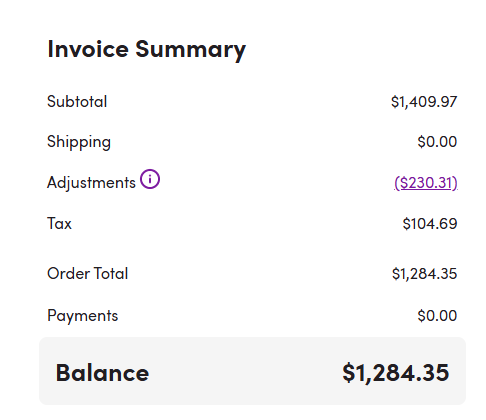Select the Payments label
Screen dimensions: 486x420
[83, 316]
